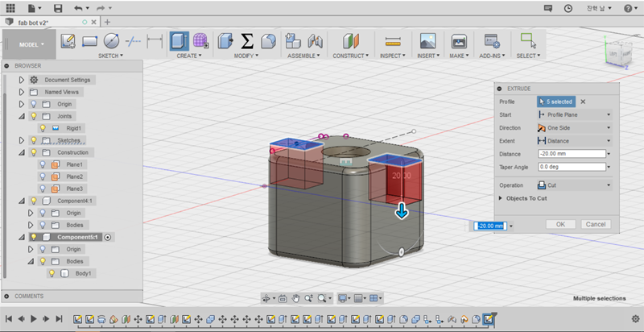Click the Measure icon above Inspect
Viewport: 644px width, 332px height.
click(393, 41)
